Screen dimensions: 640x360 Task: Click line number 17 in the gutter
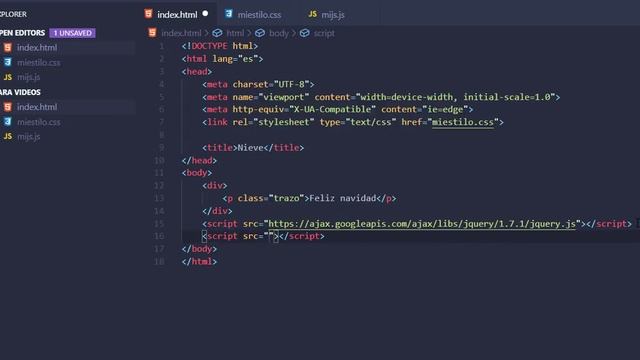(x=159, y=249)
